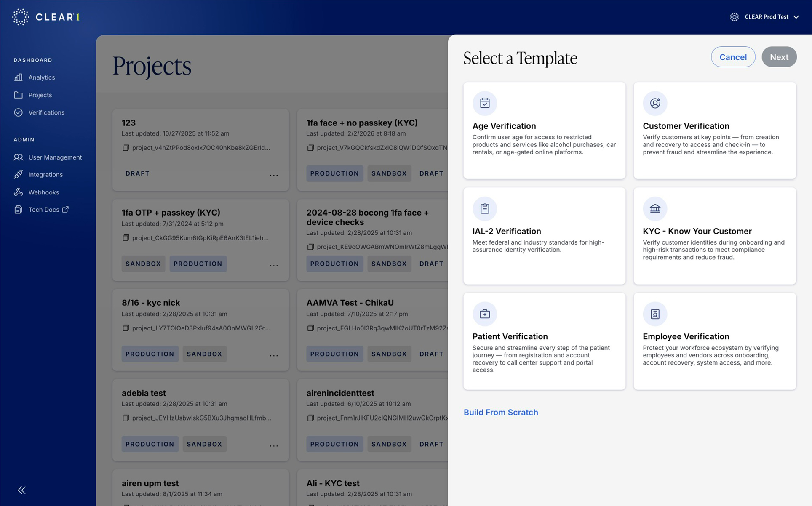This screenshot has height=506, width=812.
Task: Click Next in Select a Template panel
Action: point(779,57)
